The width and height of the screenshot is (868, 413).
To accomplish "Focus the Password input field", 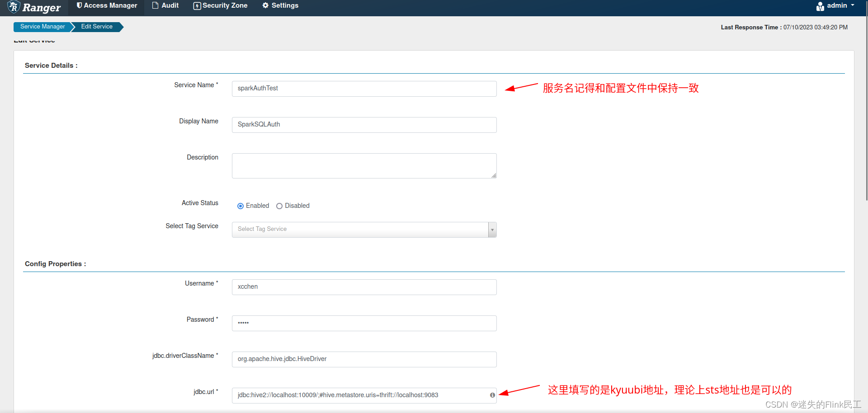I will click(x=364, y=323).
